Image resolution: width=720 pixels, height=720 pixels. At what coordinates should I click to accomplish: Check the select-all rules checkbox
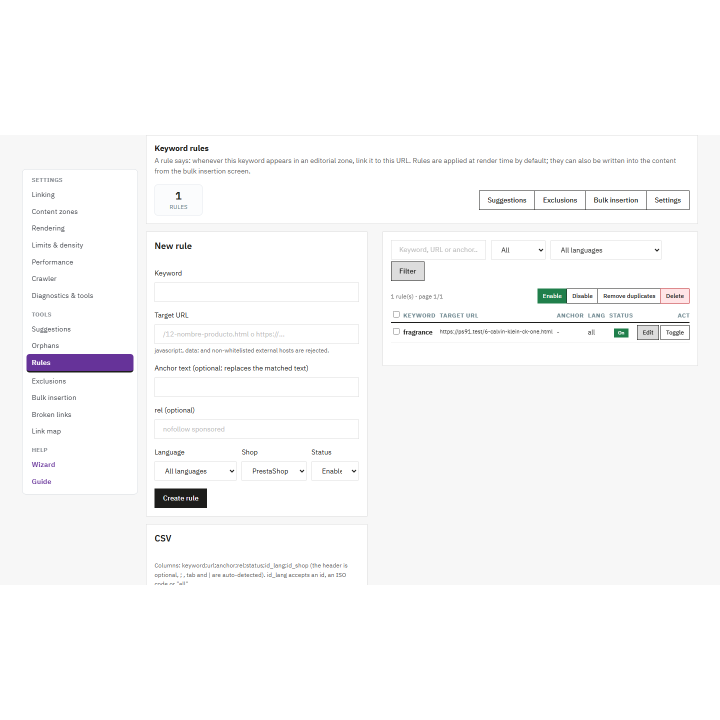[x=396, y=315]
